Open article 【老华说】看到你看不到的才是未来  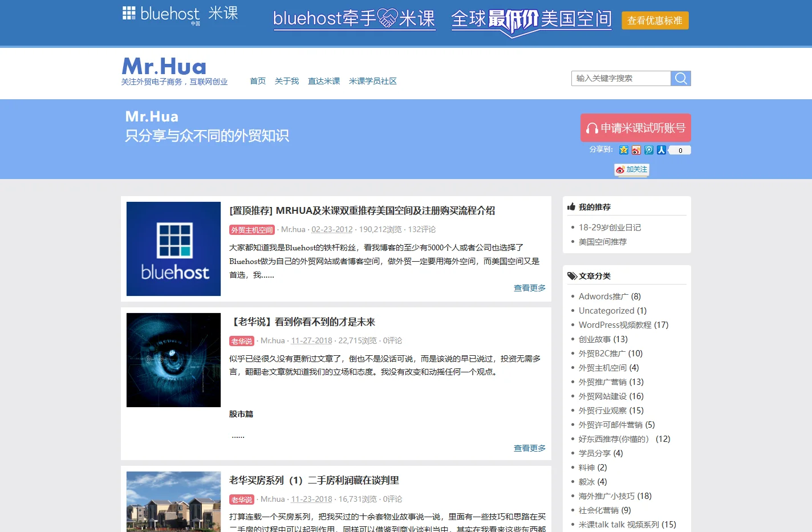302,322
